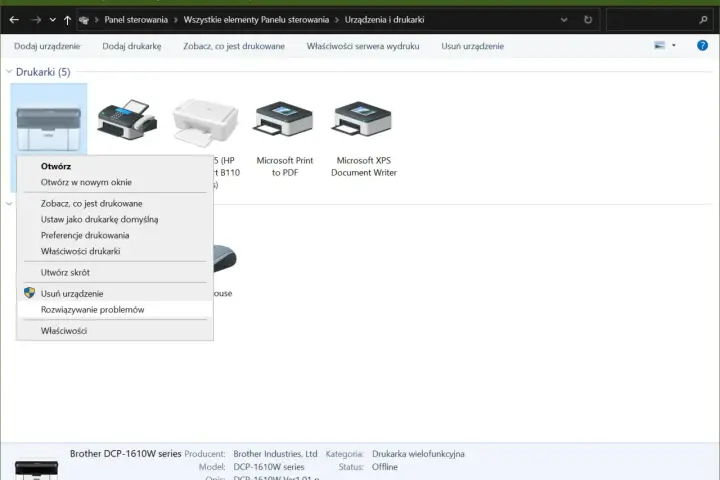Click DCP-1610W series model value
The height and width of the screenshot is (480, 720).
pos(269,467)
